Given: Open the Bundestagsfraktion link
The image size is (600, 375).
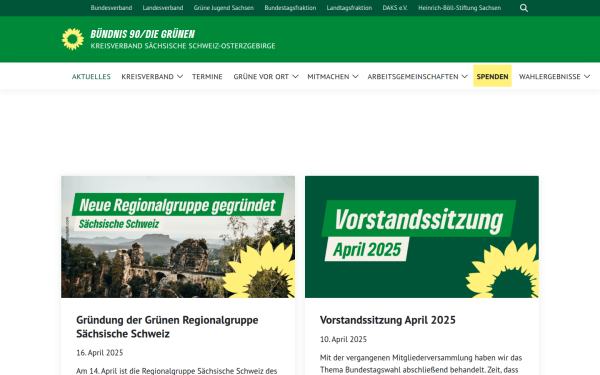Looking at the screenshot, I should tap(290, 8).
